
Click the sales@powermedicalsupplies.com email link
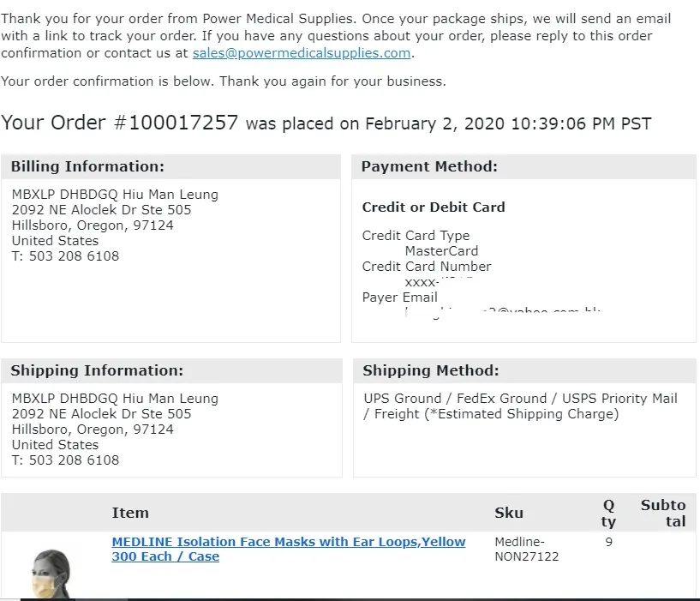click(302, 53)
